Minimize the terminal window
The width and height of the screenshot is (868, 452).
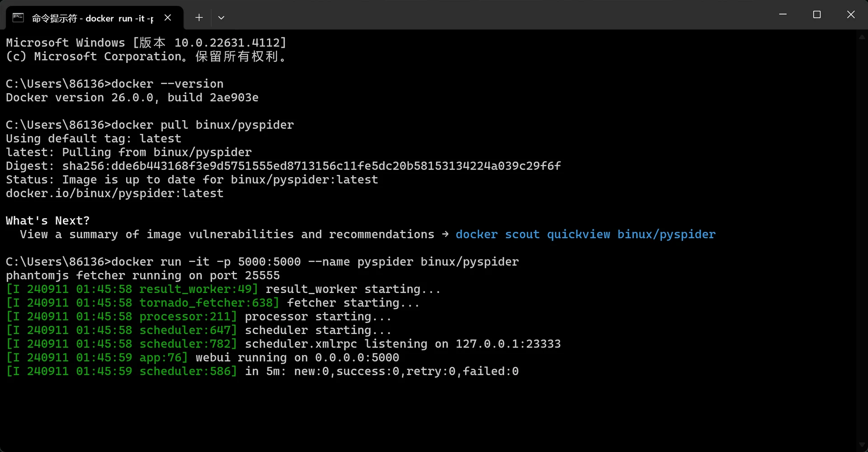click(x=783, y=14)
